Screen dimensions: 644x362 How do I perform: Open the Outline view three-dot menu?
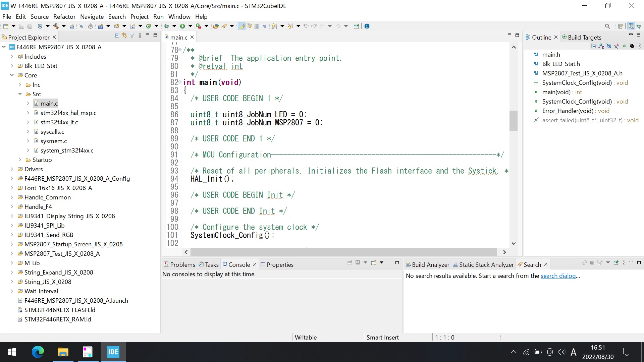[x=640, y=46]
